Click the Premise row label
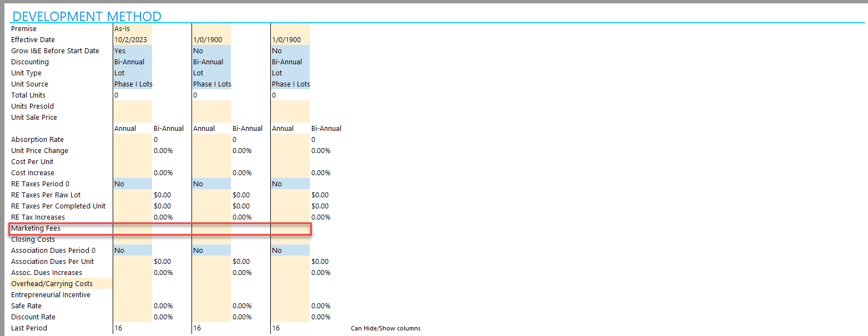The width and height of the screenshot is (868, 336). [x=24, y=28]
